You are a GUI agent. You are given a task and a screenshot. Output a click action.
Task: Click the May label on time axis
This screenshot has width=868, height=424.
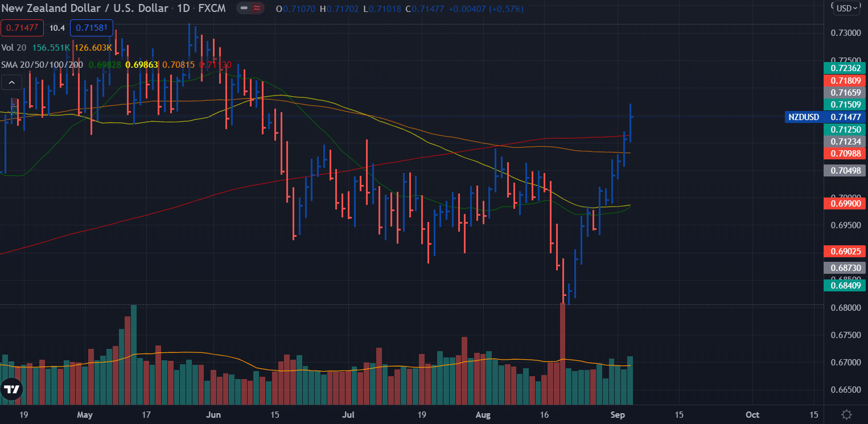pyautogui.click(x=85, y=414)
